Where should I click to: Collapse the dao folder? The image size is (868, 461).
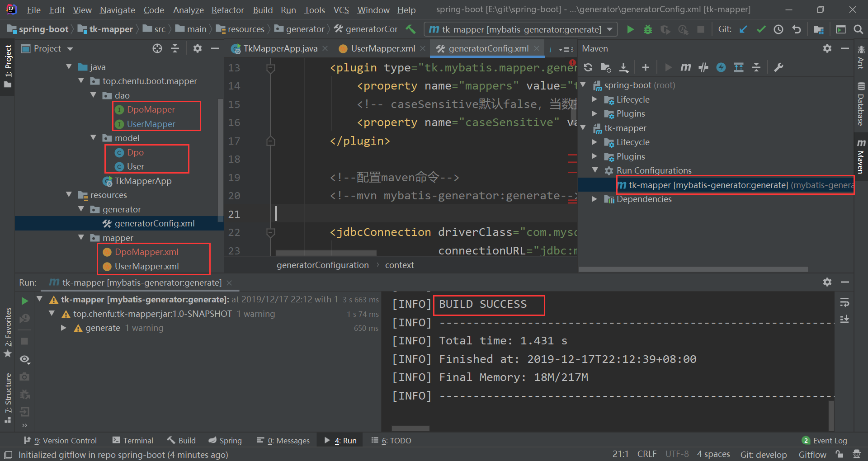point(94,95)
